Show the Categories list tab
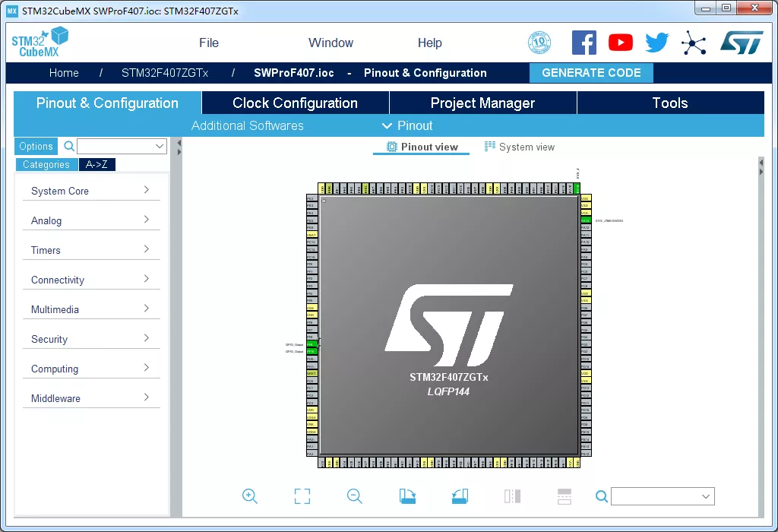Screen dimensions: 778x532 [x=46, y=164]
